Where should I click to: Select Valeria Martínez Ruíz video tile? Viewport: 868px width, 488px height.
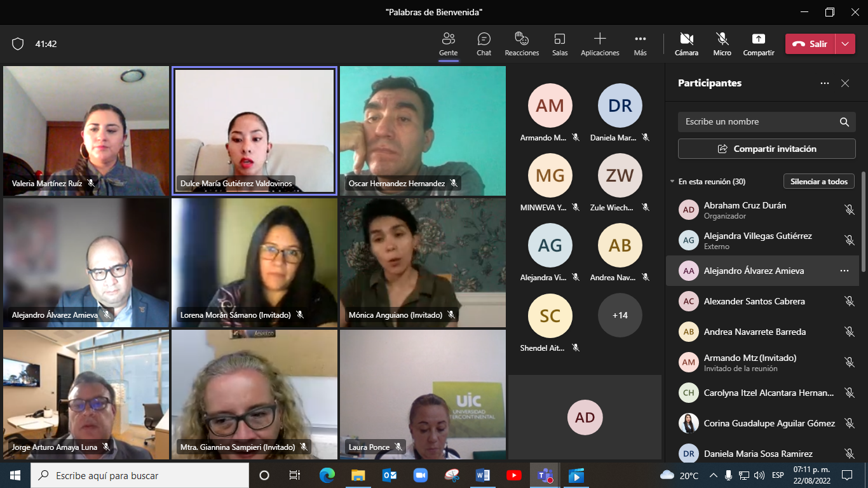coord(86,131)
